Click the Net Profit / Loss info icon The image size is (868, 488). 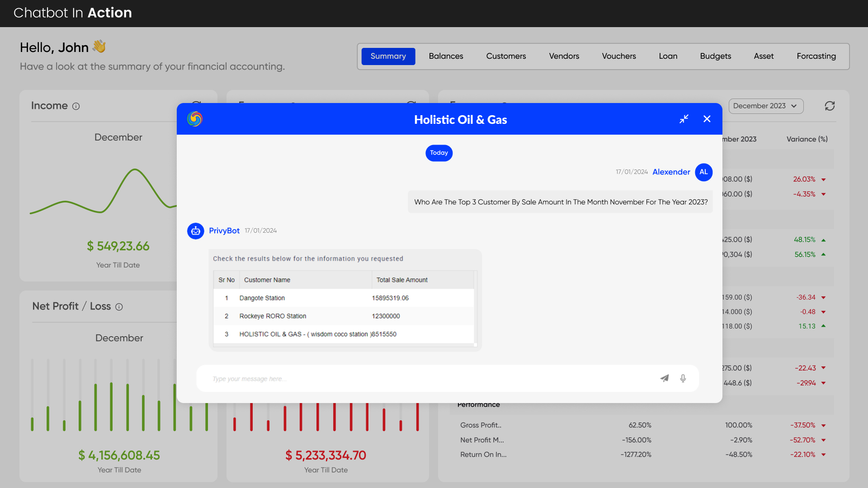point(119,307)
